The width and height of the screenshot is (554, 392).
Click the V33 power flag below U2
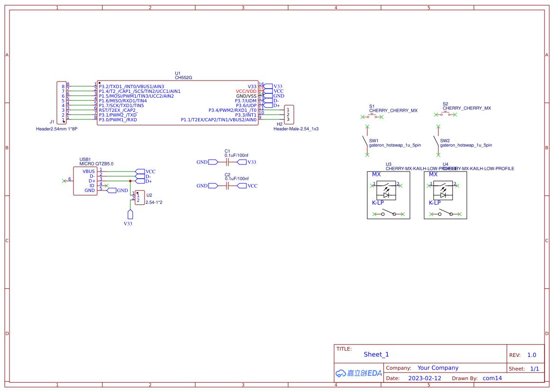tap(130, 214)
